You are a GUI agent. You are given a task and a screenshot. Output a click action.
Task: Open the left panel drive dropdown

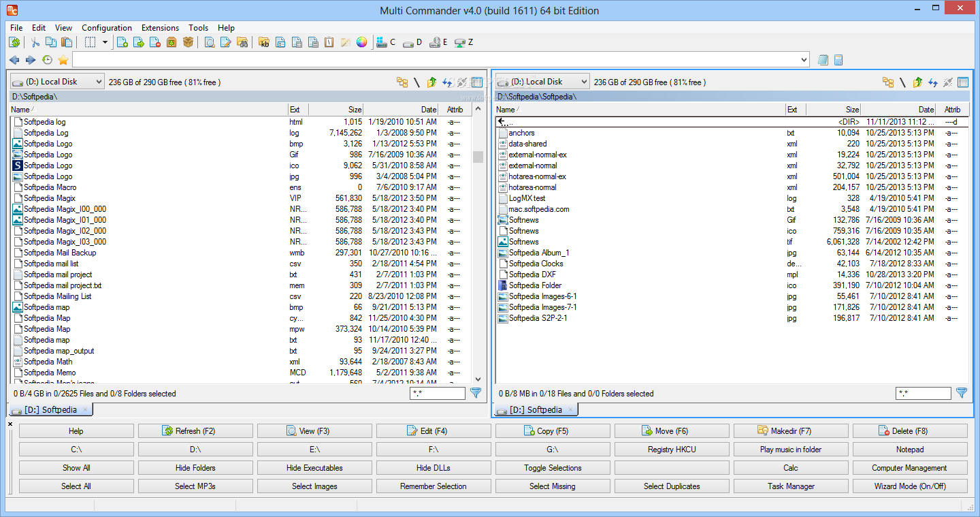point(57,82)
